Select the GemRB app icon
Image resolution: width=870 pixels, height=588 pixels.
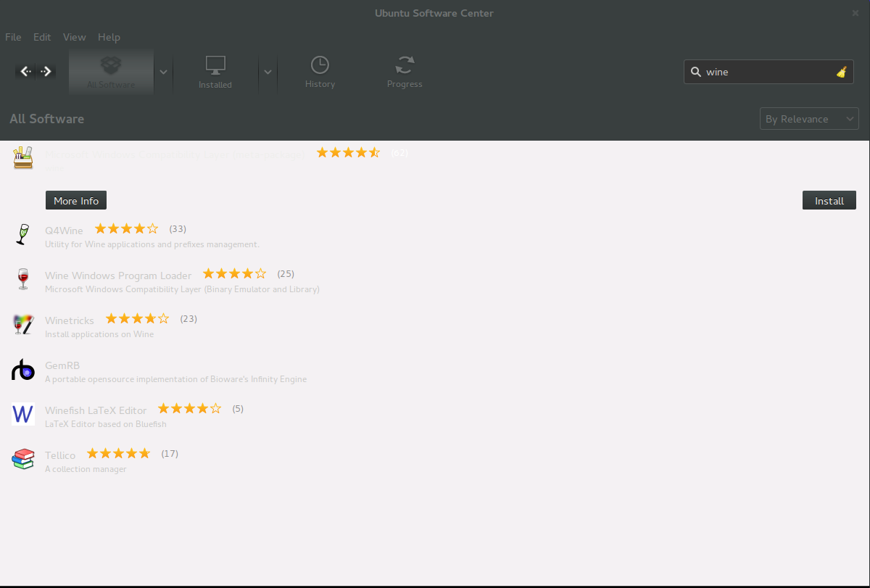pos(23,370)
